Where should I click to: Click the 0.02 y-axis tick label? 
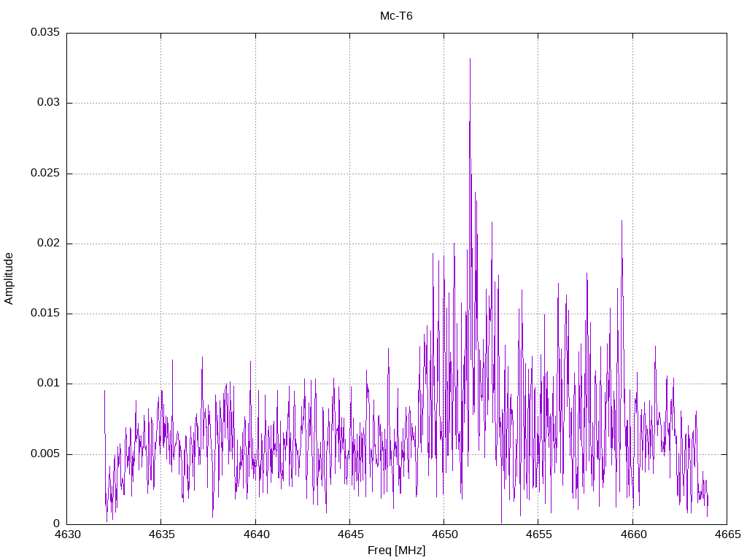click(x=47, y=244)
